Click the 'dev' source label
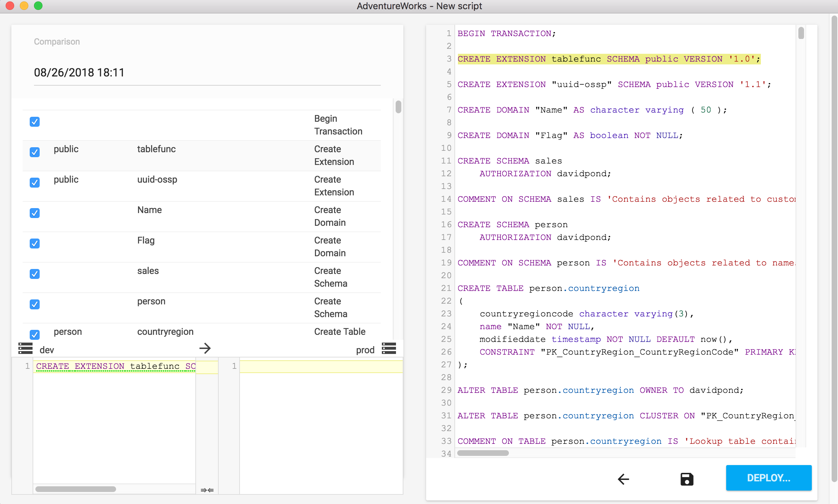 (x=47, y=350)
